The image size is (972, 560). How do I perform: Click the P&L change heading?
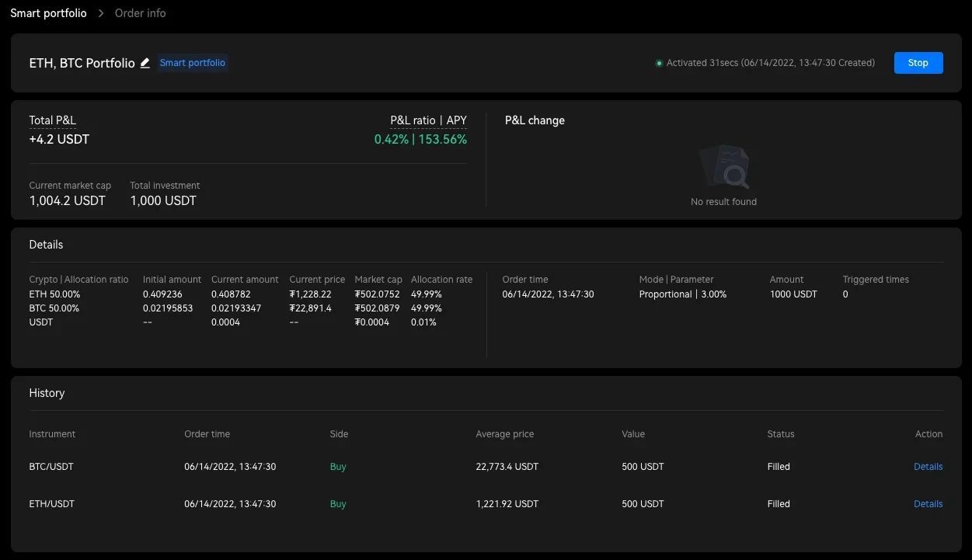click(535, 120)
